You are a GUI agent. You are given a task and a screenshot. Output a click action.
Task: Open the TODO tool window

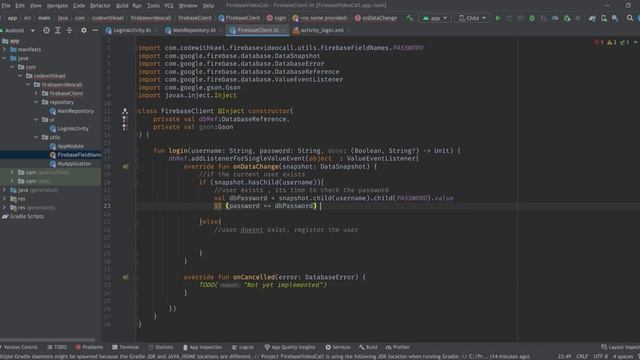(57, 347)
